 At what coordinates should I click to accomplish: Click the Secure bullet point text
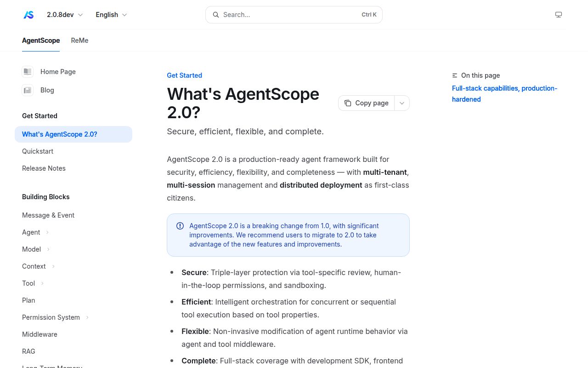tap(291, 279)
